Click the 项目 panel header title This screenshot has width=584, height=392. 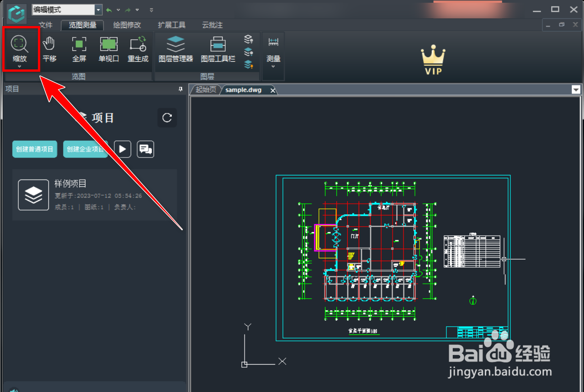click(x=12, y=89)
